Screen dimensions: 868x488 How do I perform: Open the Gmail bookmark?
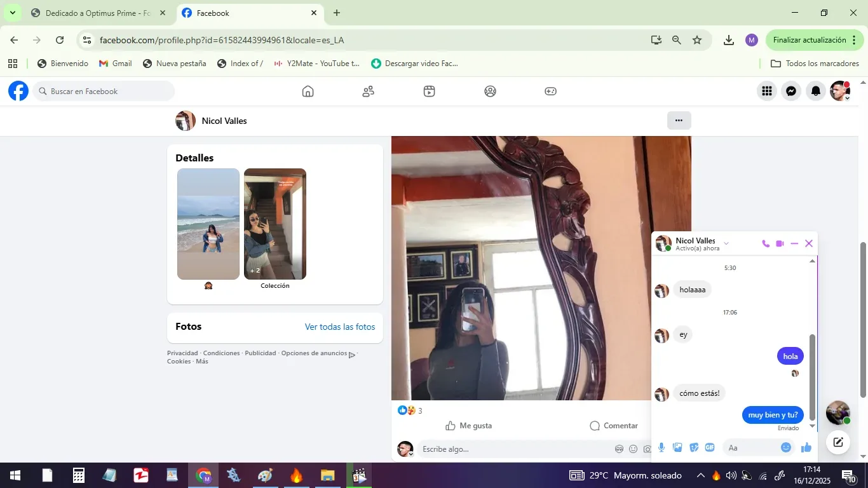(x=115, y=64)
